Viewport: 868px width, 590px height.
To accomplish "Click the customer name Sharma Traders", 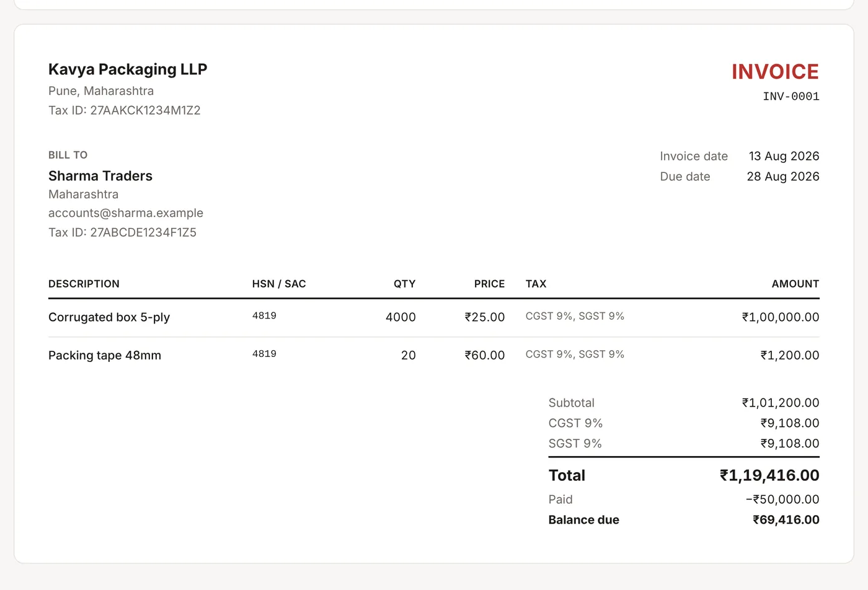I will [100, 176].
